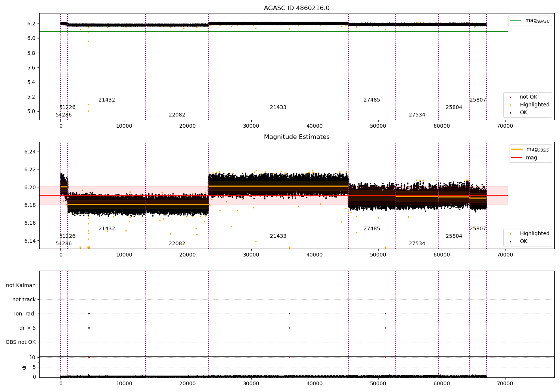Click the 'OBS not OK' axis label
The height and width of the screenshot is (392, 560).
click(21, 342)
